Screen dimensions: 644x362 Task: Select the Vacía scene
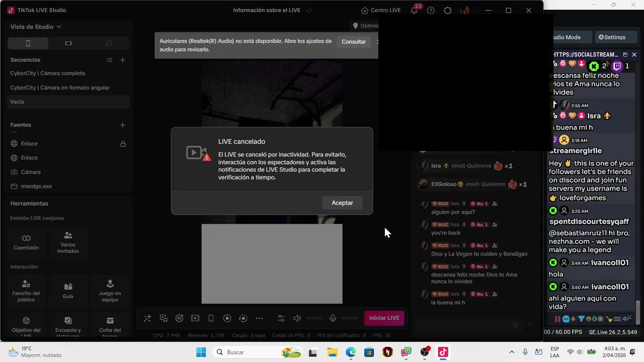pyautogui.click(x=69, y=102)
